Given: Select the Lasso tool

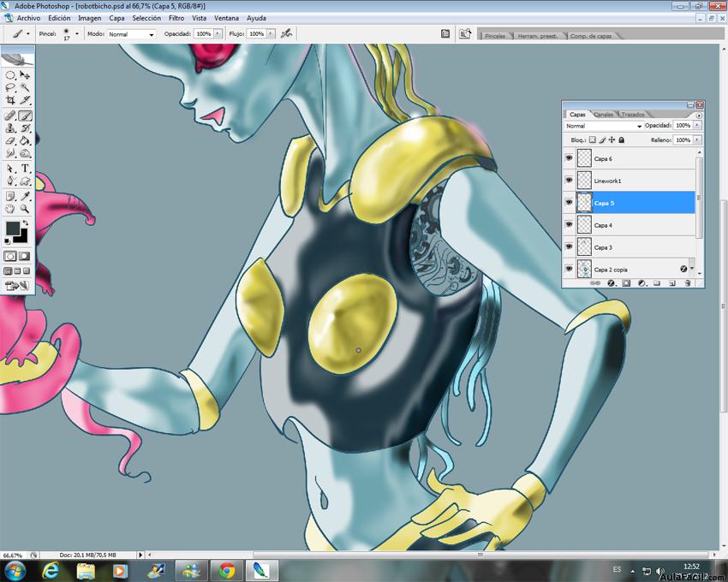Looking at the screenshot, I should [x=10, y=87].
